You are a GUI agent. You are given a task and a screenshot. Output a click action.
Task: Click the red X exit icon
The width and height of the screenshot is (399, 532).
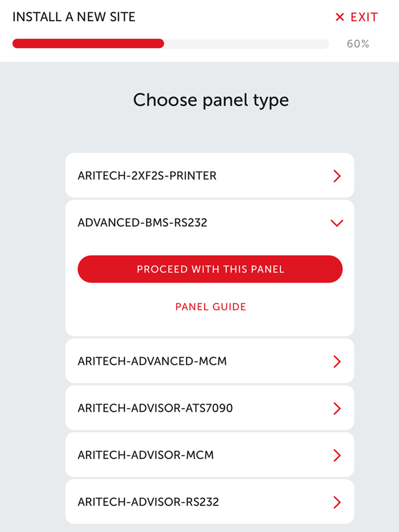pos(340,17)
